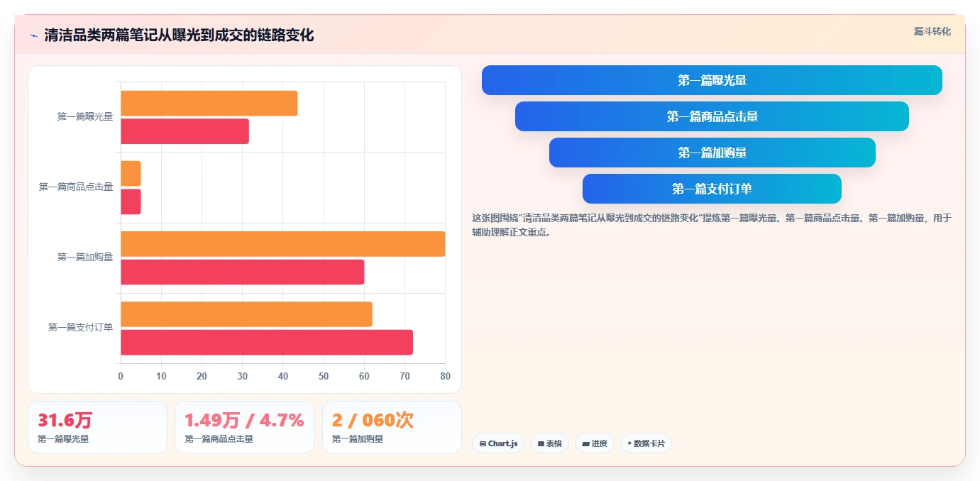This screenshot has height=481, width=980.
Task: Open the 1.49万 / 4.7% stat card
Action: 245,427
